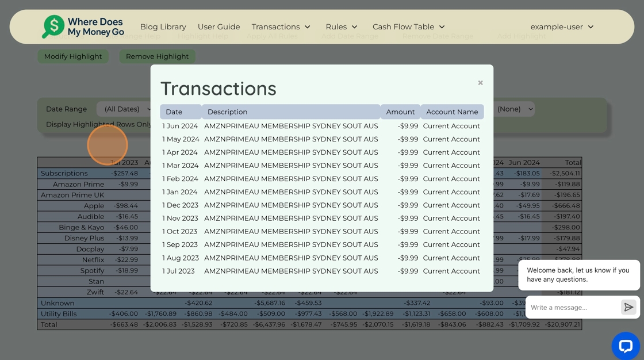Expand the Rules nav menu
The width and height of the screenshot is (644, 360).
pyautogui.click(x=342, y=26)
